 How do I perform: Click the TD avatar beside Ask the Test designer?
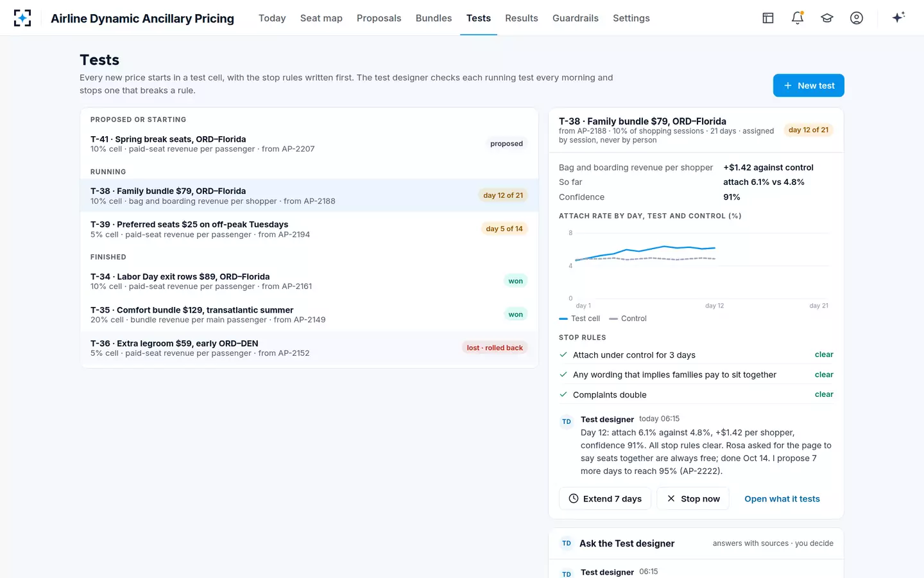pos(567,543)
